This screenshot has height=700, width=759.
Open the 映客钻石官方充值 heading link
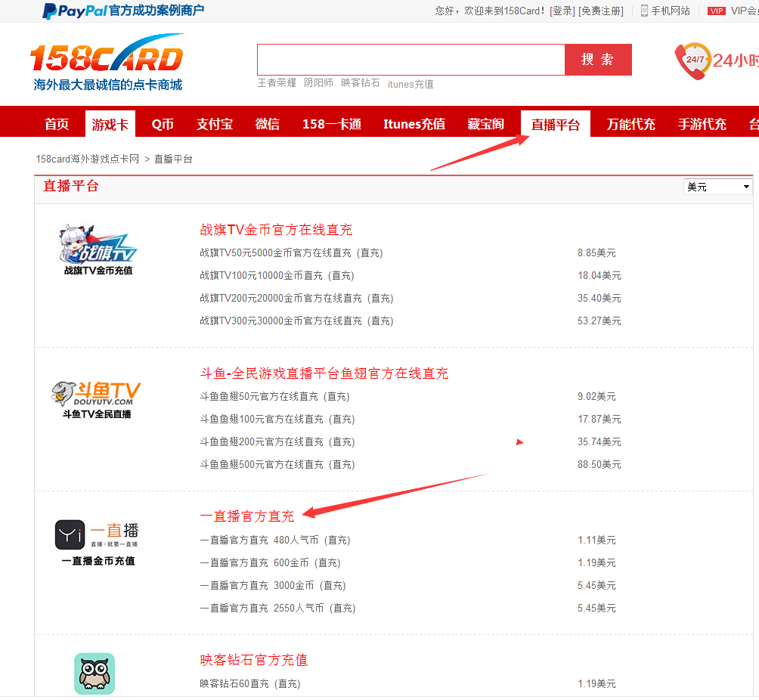pos(254,660)
